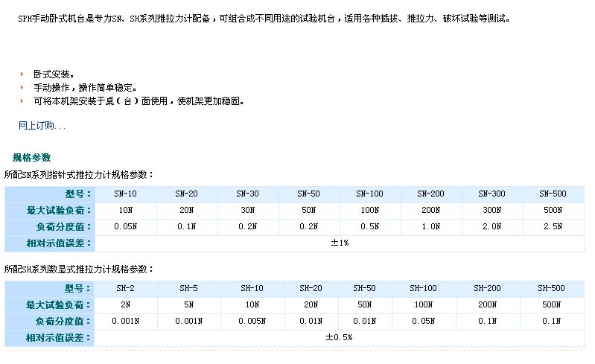
Task: Click 最大试验负荷 row label in SH table
Action: click(x=59, y=304)
